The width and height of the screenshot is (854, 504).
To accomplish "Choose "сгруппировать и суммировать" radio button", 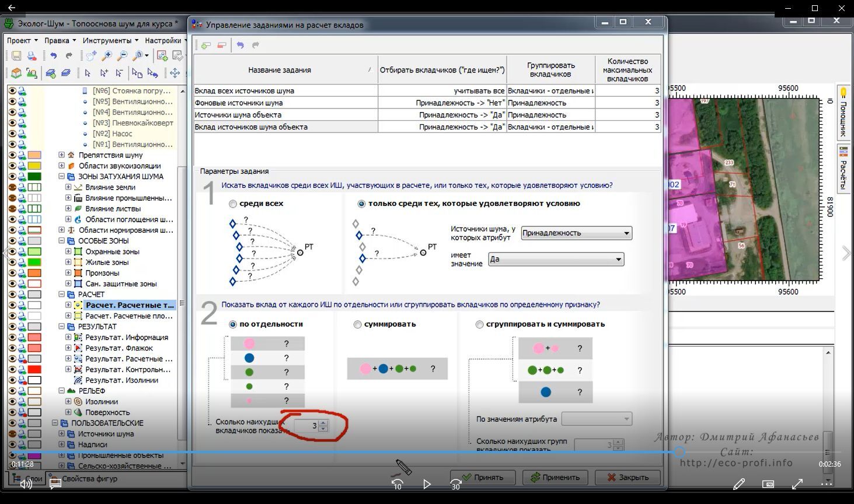I will click(479, 324).
